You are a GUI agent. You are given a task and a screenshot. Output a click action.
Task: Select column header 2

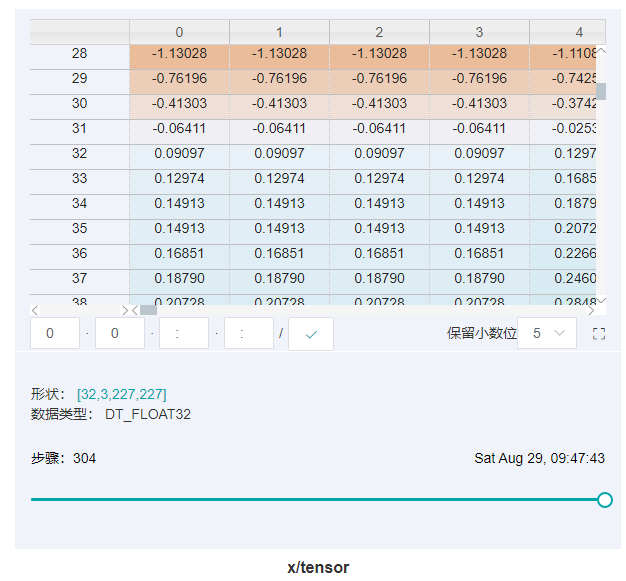[379, 32]
